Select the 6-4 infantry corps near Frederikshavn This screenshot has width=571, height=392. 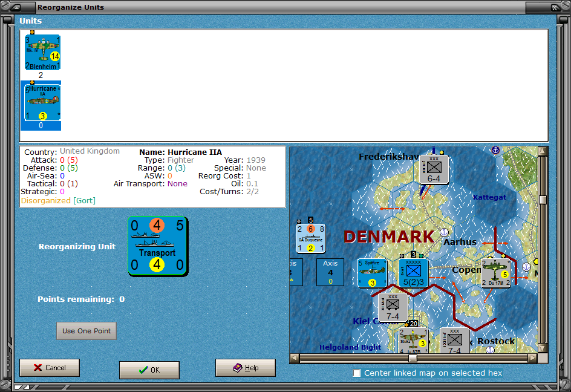coord(434,169)
